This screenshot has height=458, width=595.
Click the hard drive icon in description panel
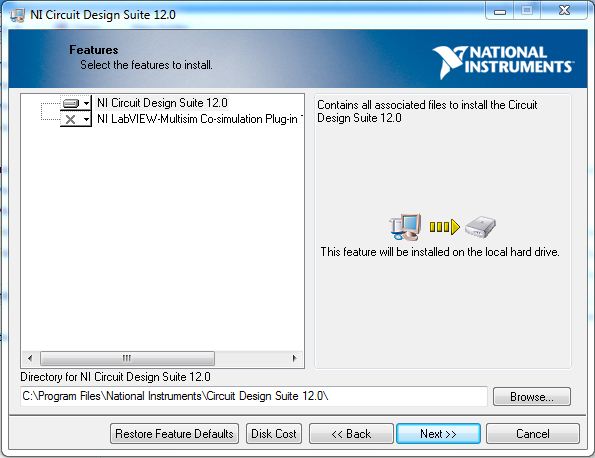[480, 227]
